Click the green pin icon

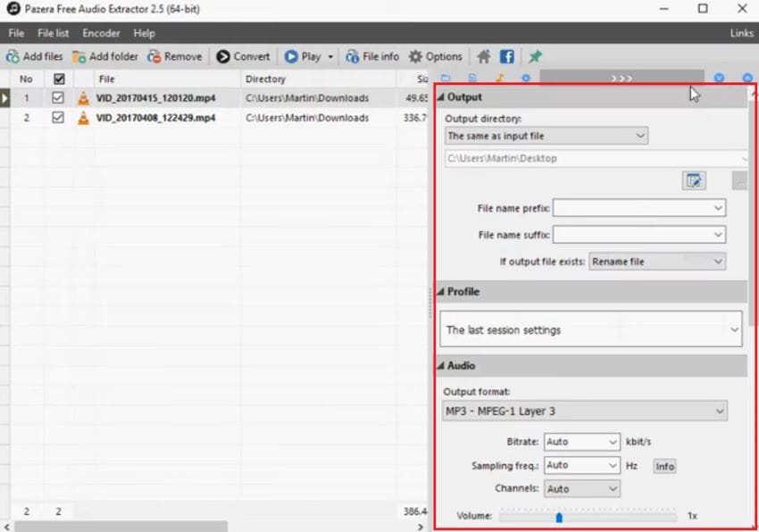tap(535, 56)
